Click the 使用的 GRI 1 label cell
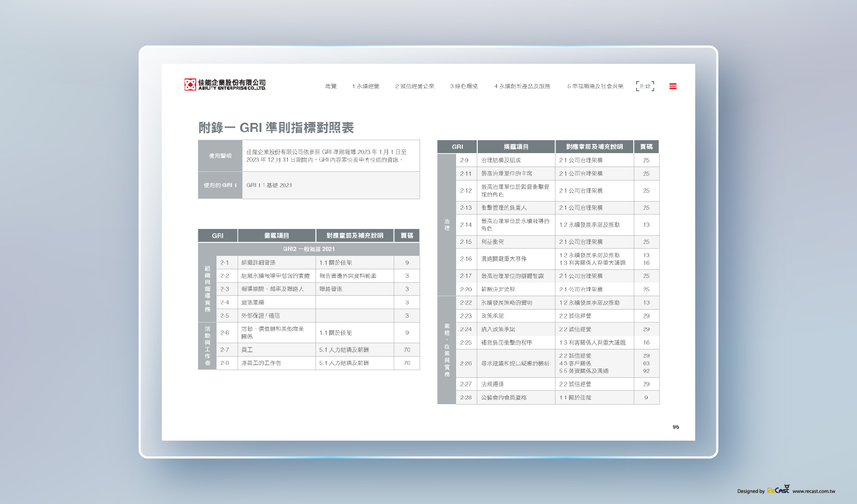 (x=220, y=185)
